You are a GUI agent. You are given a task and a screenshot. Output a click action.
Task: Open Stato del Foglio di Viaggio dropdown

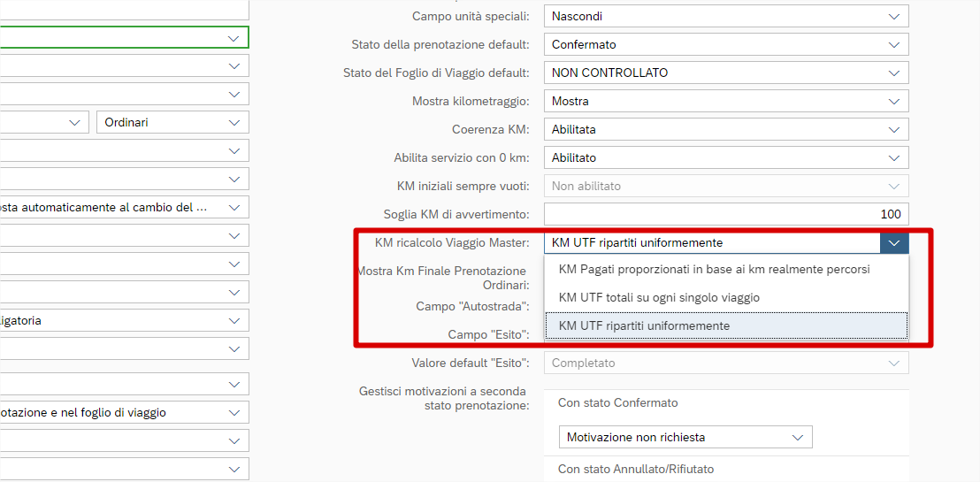click(893, 73)
